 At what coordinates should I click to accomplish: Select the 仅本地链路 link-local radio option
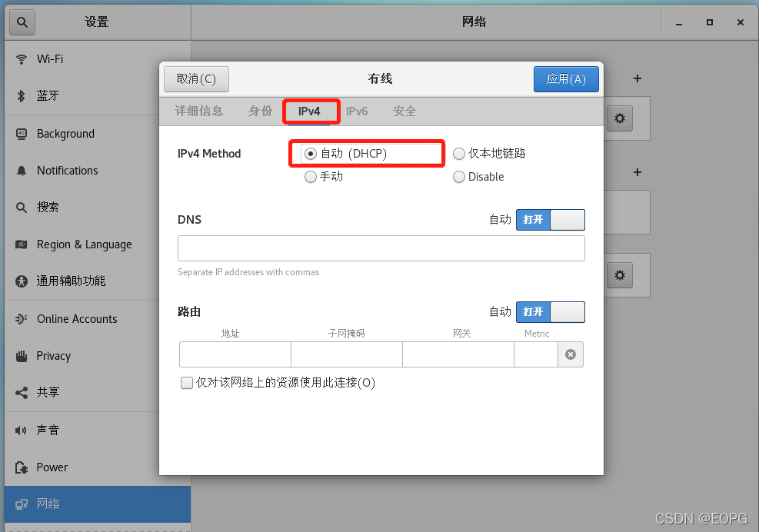489,154
